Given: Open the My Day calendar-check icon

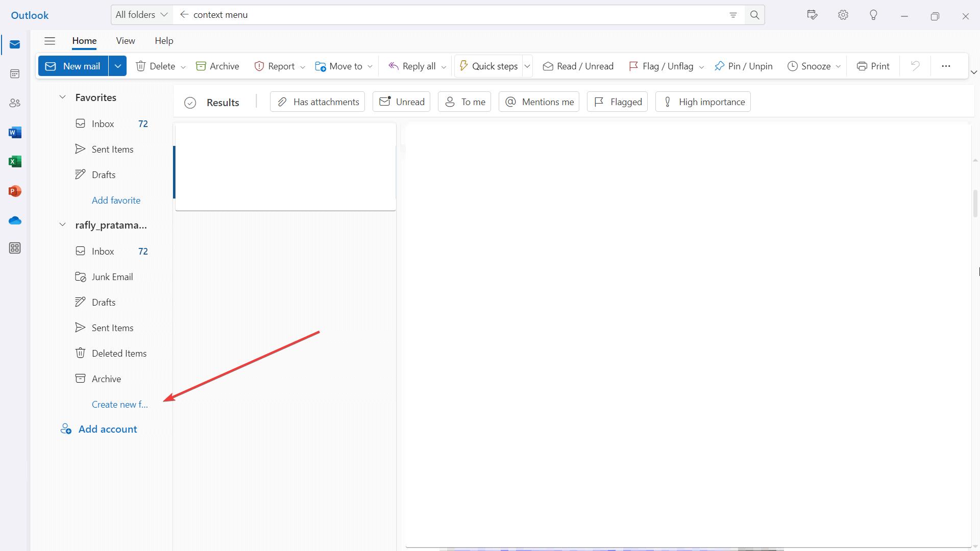Looking at the screenshot, I should (812, 15).
